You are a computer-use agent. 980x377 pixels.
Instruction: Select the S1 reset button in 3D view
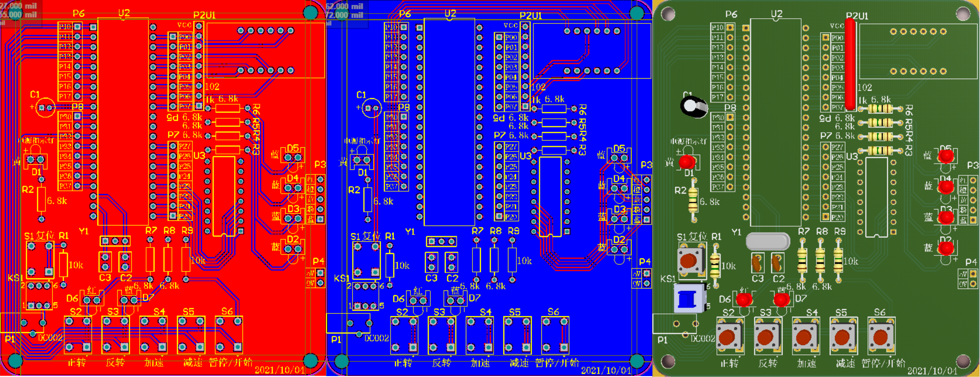691,260
